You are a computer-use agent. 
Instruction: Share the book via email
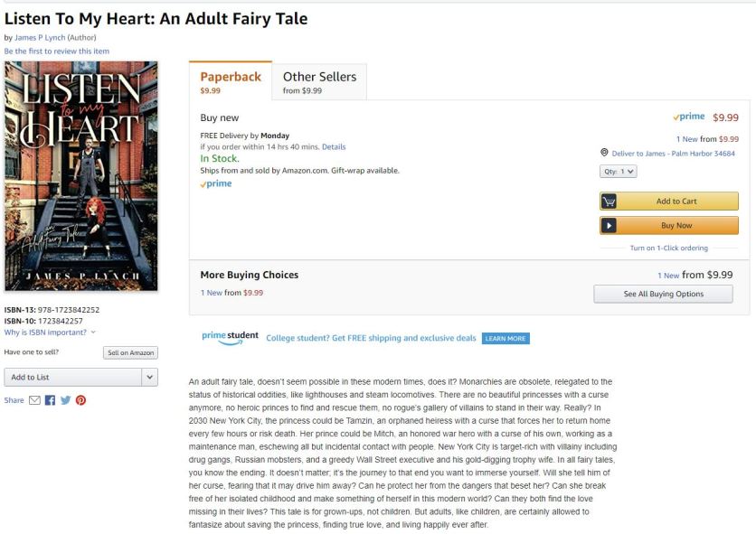[x=34, y=399]
